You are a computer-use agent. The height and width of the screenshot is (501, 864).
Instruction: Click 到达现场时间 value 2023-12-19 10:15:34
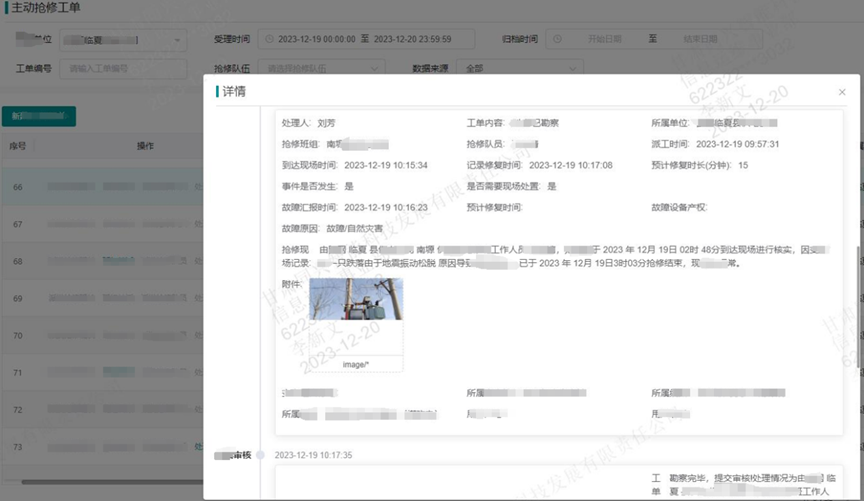coord(386,165)
